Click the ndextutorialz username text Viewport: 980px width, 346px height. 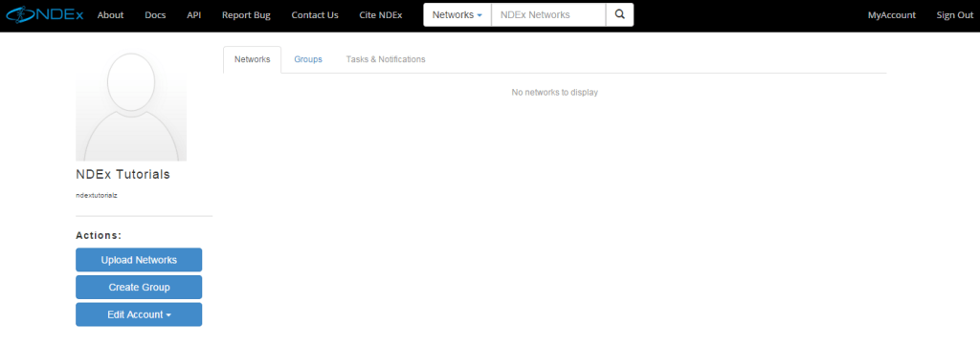point(97,195)
